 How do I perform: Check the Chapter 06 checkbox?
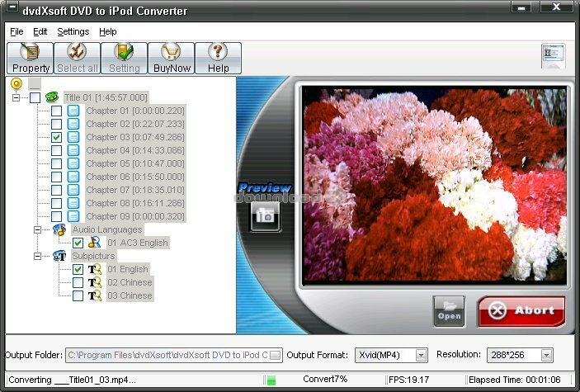57,177
